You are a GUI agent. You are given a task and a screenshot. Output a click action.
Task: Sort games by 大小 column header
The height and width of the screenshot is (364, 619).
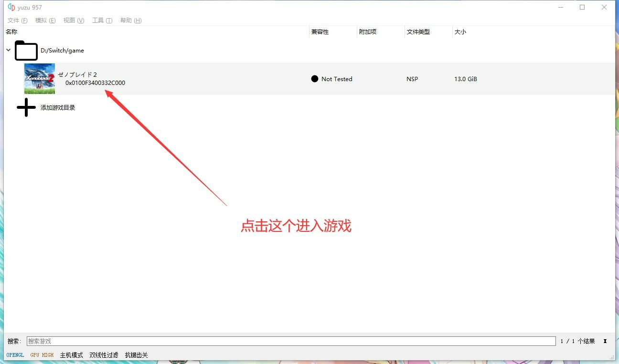click(460, 32)
